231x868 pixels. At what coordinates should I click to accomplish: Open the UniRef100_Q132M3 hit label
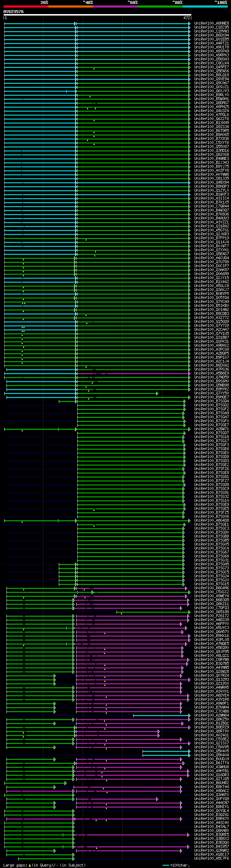click(x=212, y=679)
